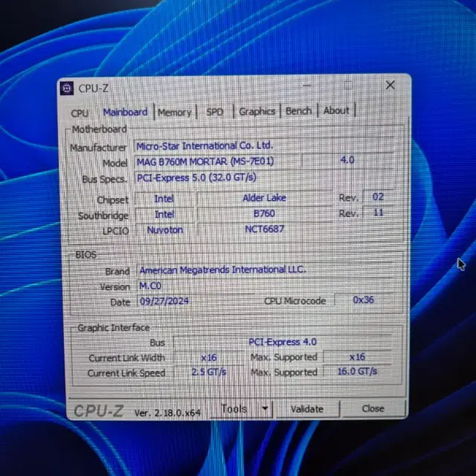Click the Chipset Intel vendor field

click(164, 199)
